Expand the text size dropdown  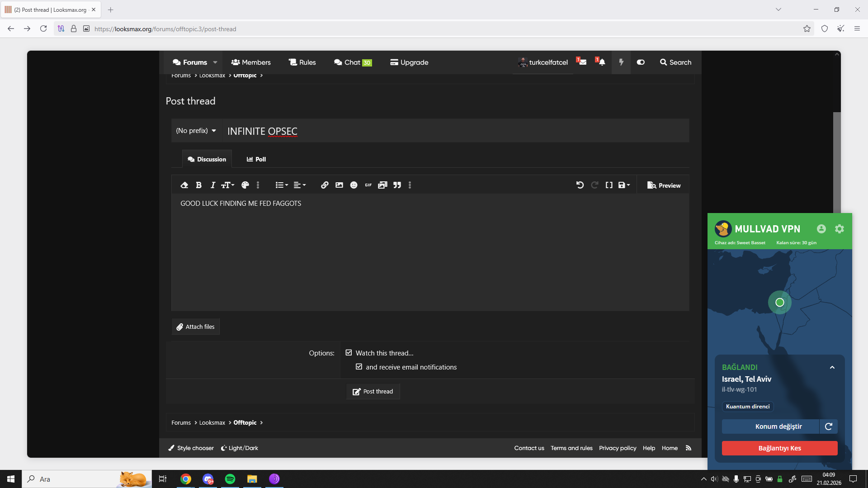(227, 185)
